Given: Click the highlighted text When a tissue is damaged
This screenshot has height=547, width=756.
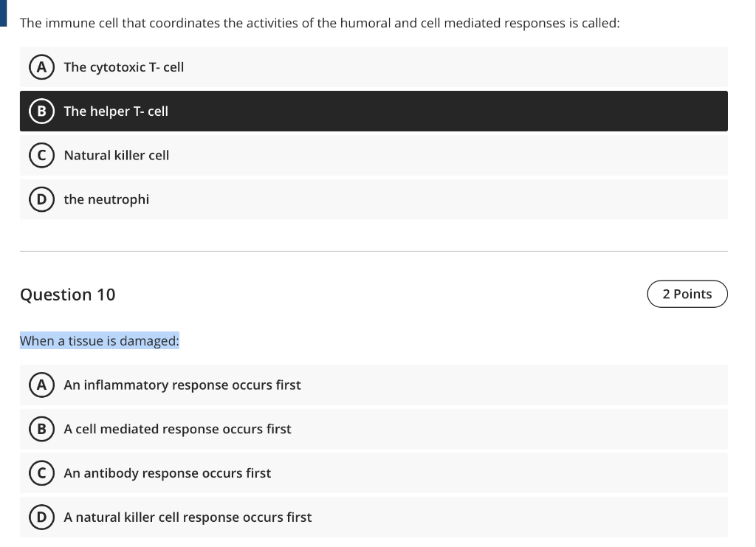Looking at the screenshot, I should pos(100,341).
